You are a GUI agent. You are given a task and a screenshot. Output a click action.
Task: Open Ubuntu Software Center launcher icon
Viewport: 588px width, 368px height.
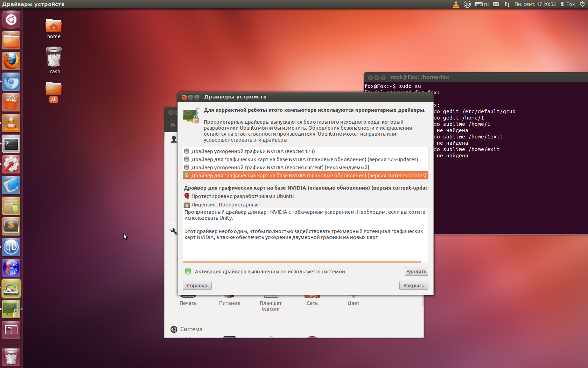click(11, 102)
